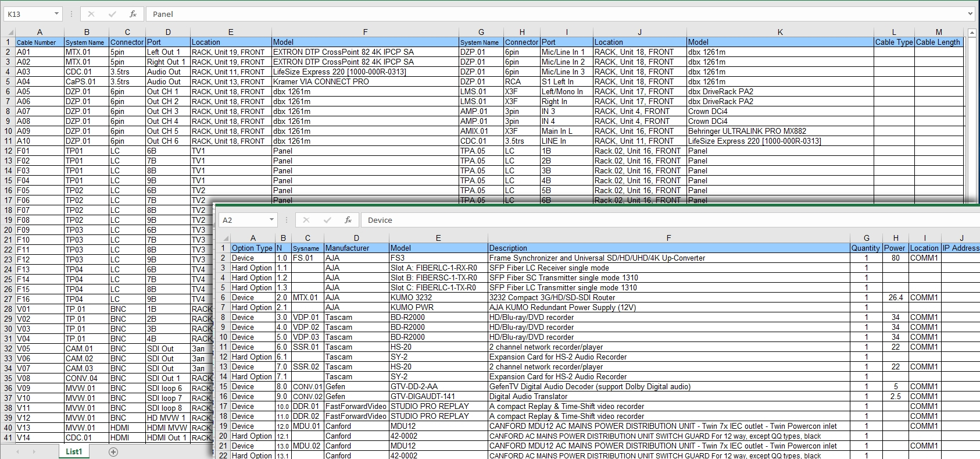980x459 pixels.
Task: Select row 10 header in the front window
Action: [223, 337]
